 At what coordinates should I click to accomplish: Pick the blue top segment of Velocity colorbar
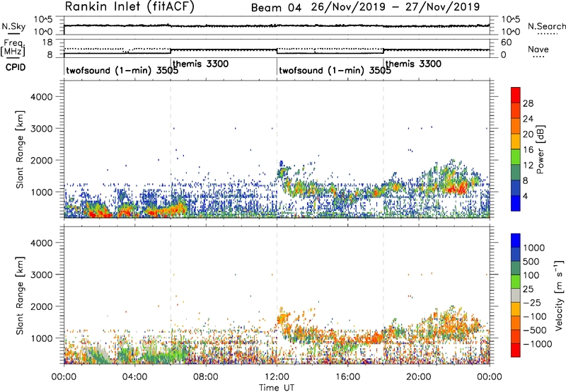click(x=516, y=241)
